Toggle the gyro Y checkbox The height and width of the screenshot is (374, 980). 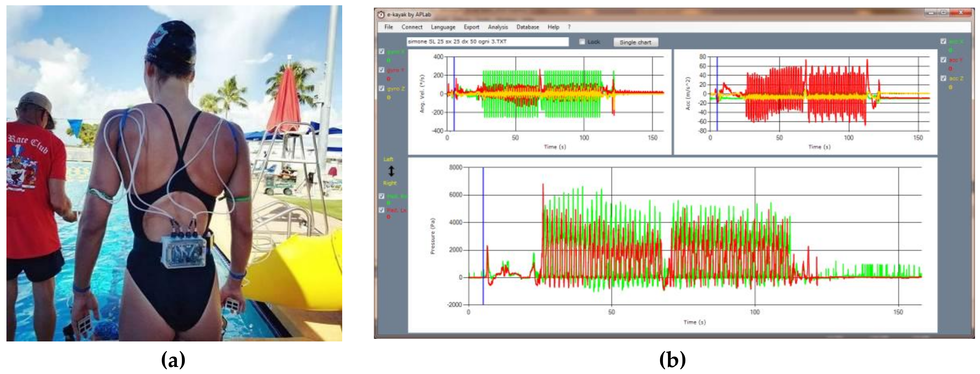(382, 70)
